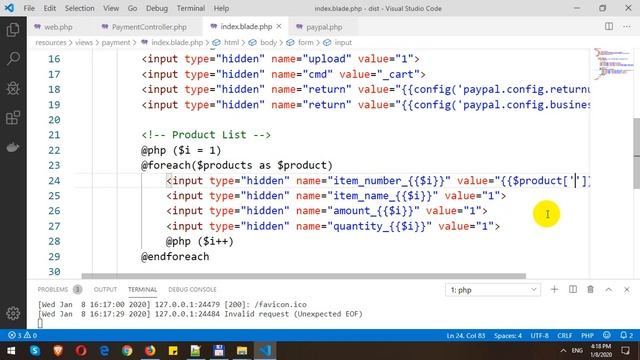The image size is (640, 360).
Task: Open notifications bell in status bar
Action: pos(626,335)
